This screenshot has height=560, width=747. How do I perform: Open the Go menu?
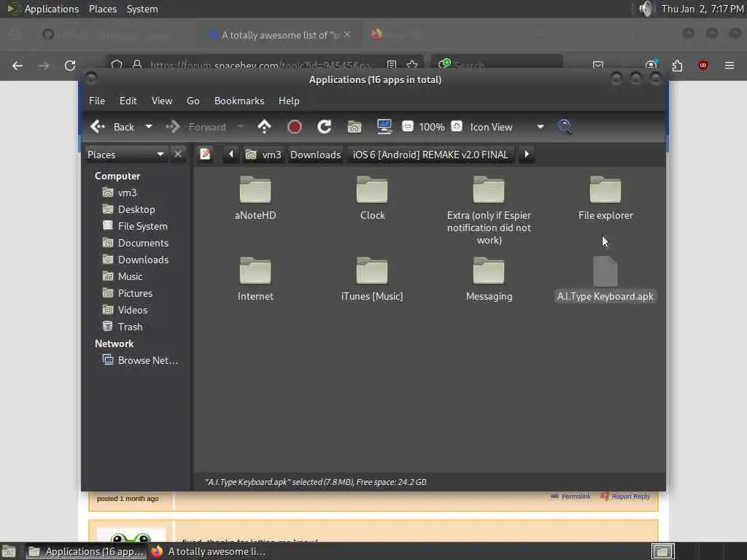click(x=193, y=101)
